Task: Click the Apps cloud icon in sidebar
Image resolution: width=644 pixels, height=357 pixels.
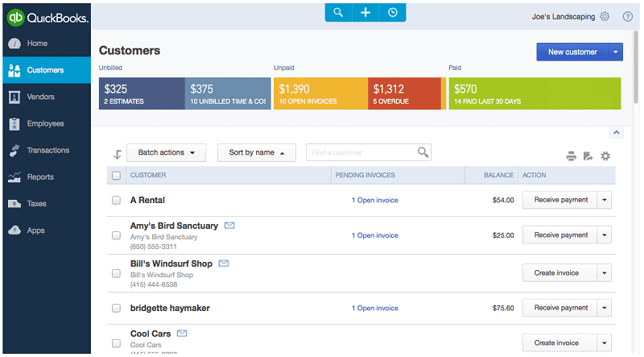Action: pos(14,230)
